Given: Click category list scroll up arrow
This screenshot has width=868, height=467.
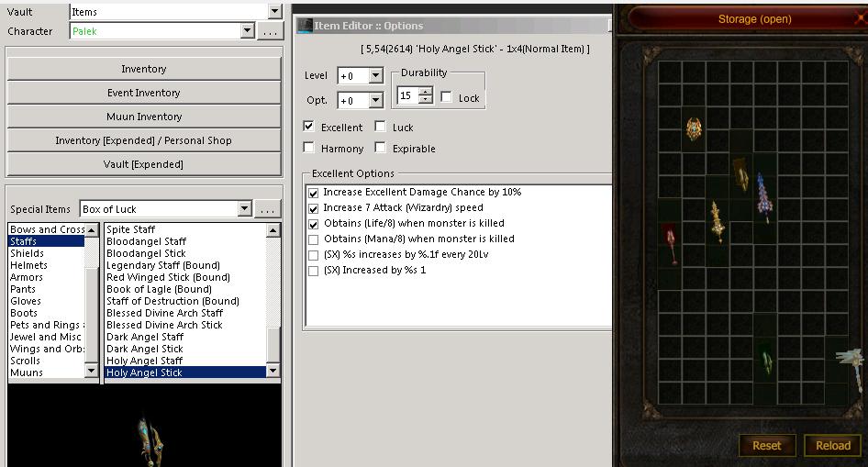Looking at the screenshot, I should pos(92,230).
